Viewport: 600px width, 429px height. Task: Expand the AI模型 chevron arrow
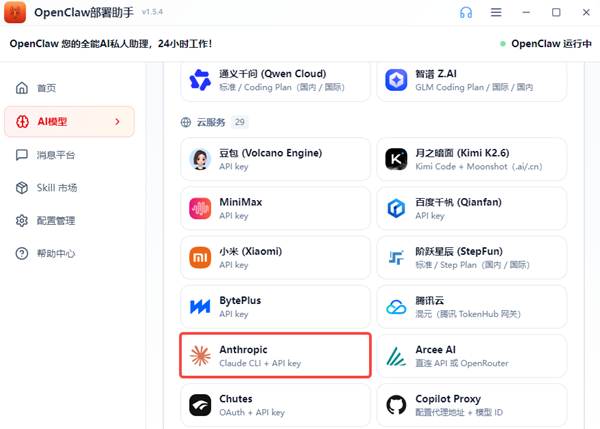pos(117,122)
